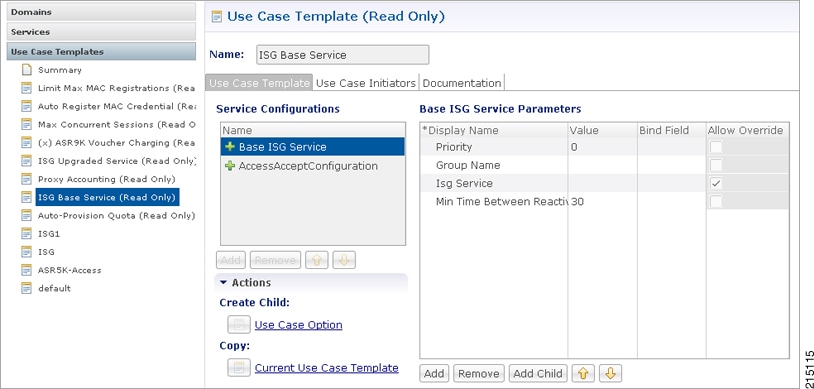Toggle Allow Override checkbox for Isg Service
The image size is (814, 389).
pyautogui.click(x=716, y=183)
